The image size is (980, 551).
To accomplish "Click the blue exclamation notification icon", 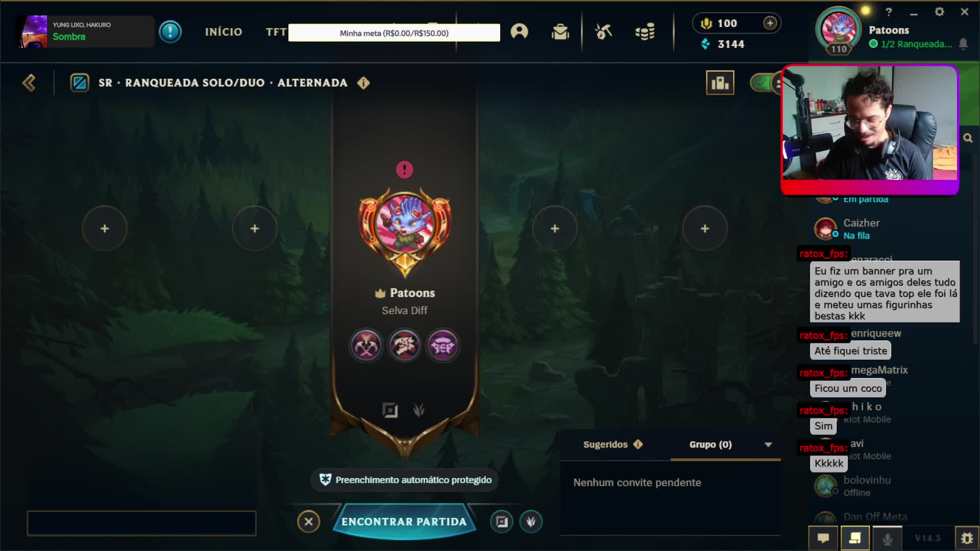I will point(170,32).
